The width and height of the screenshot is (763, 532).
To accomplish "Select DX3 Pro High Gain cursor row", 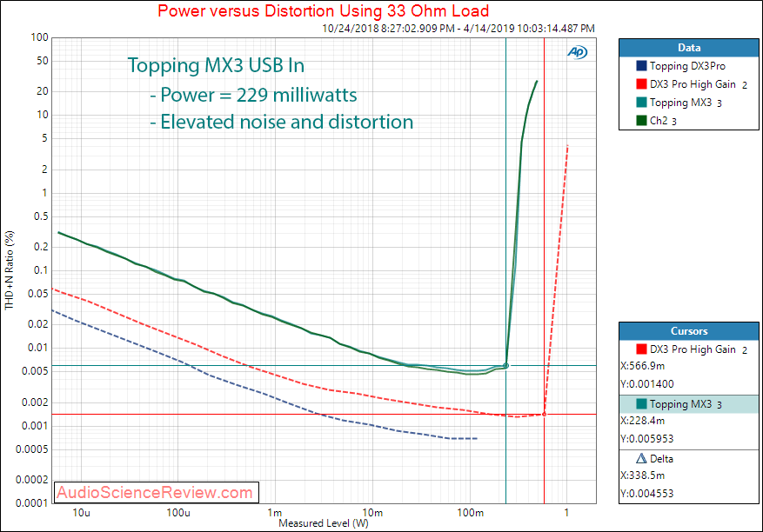I will click(688, 349).
